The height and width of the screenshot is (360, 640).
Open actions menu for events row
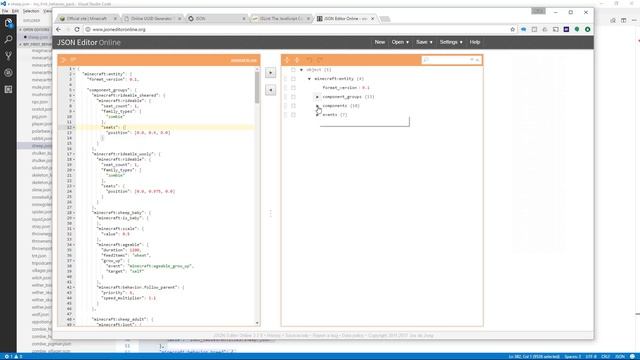pyautogui.click(x=293, y=115)
